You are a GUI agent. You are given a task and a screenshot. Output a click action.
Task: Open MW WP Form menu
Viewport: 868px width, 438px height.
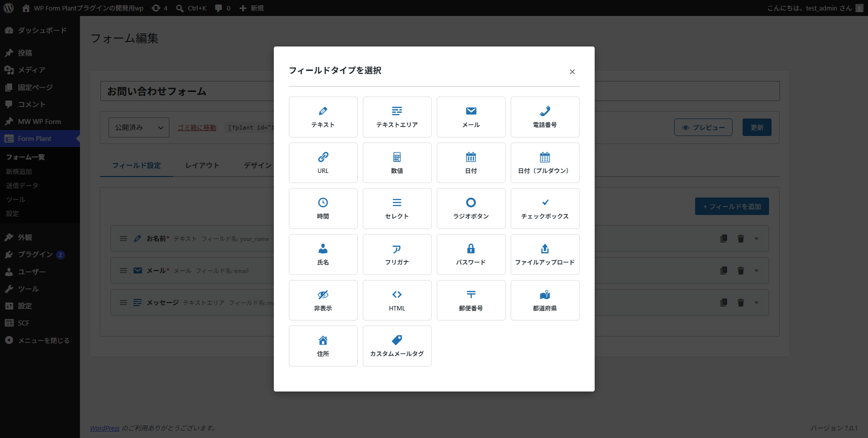coord(40,121)
